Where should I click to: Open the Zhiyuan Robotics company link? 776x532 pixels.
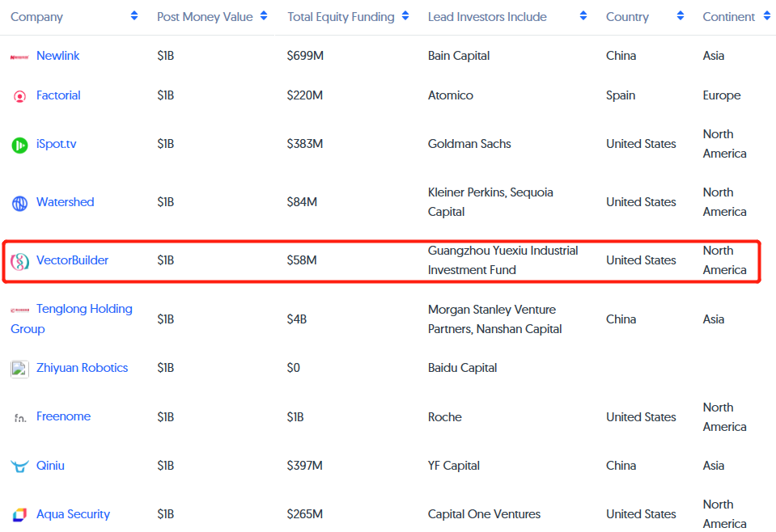click(x=82, y=368)
